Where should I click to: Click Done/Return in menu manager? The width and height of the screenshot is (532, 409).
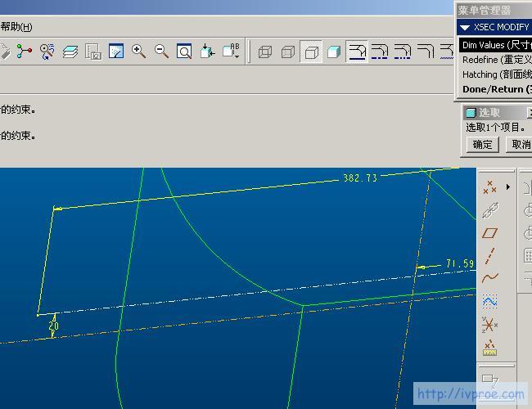(495, 89)
